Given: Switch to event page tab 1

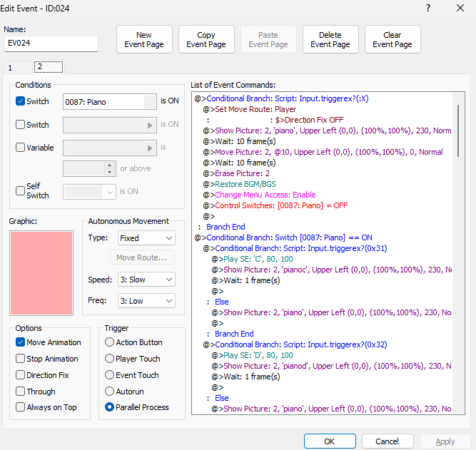Looking at the screenshot, I should [17, 67].
